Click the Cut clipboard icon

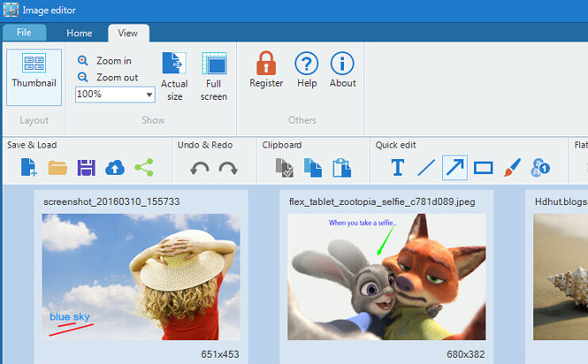(x=284, y=168)
